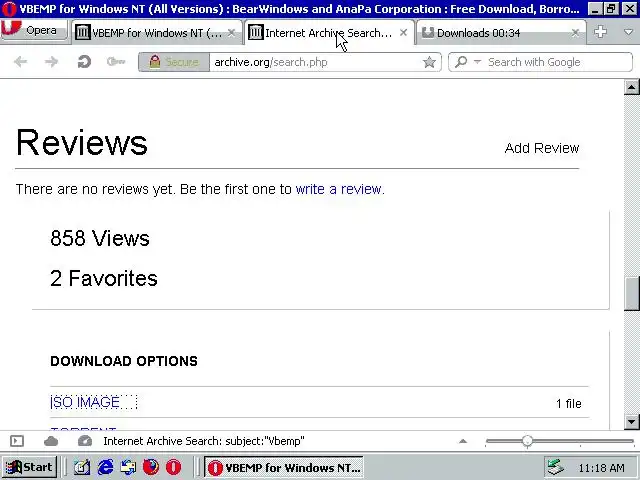Viewport: 640px width, 480px height.
Task: Click the 1 file link
Action: pyautogui.click(x=569, y=404)
